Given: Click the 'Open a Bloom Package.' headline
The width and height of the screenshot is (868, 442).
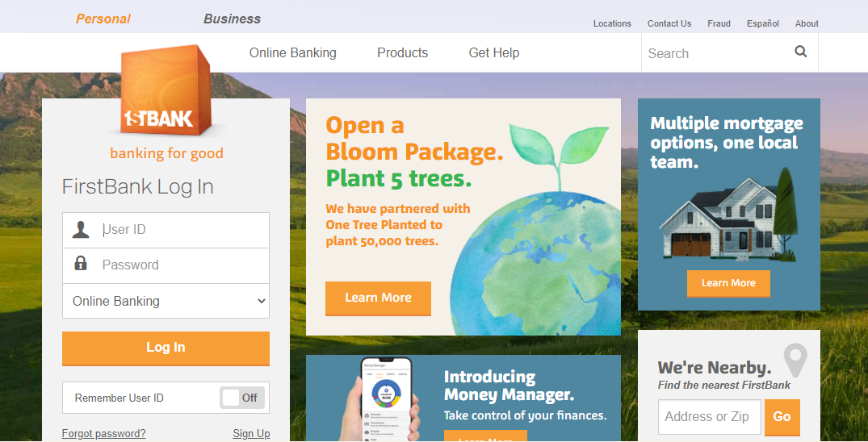Looking at the screenshot, I should point(415,139).
